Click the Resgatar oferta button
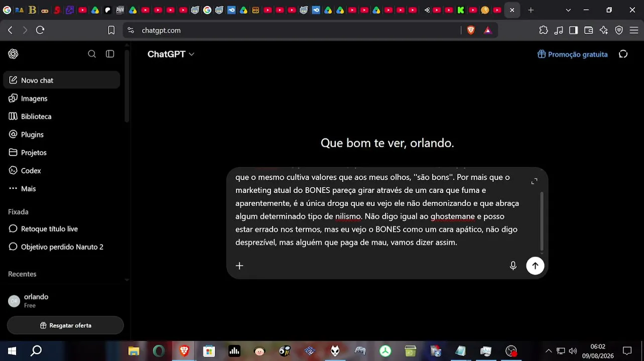Screen dimensions: 644x361 65,325
